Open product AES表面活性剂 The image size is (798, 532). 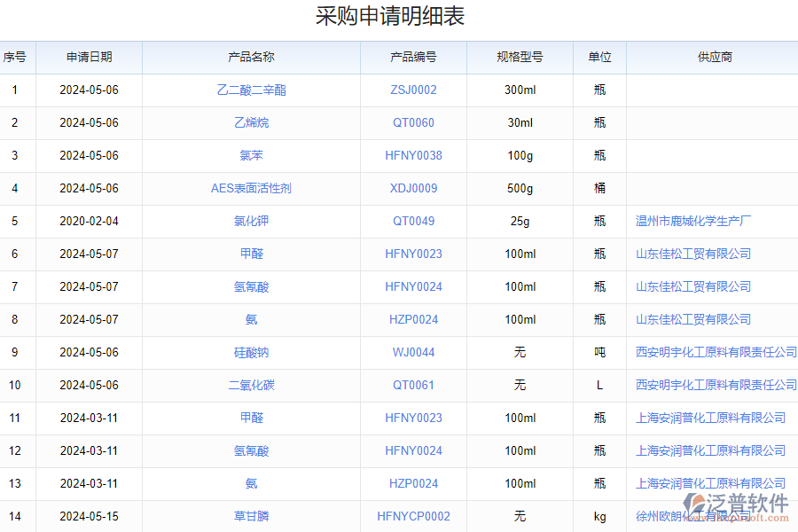(251, 188)
